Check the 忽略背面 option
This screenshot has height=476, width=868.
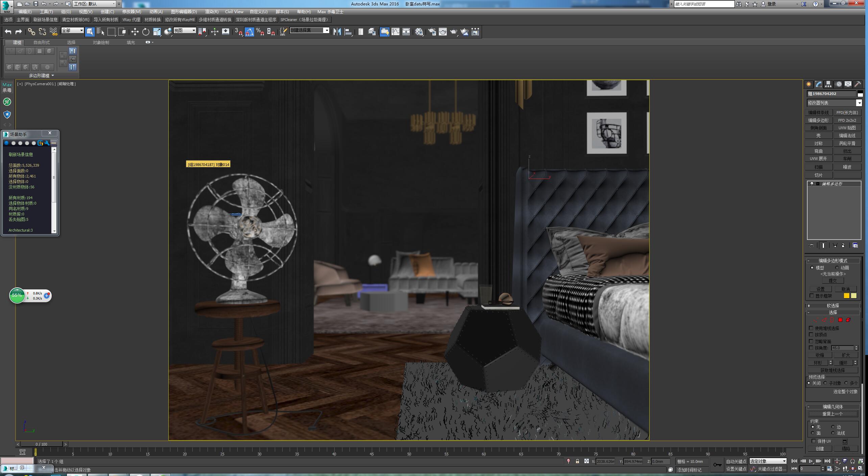click(811, 341)
